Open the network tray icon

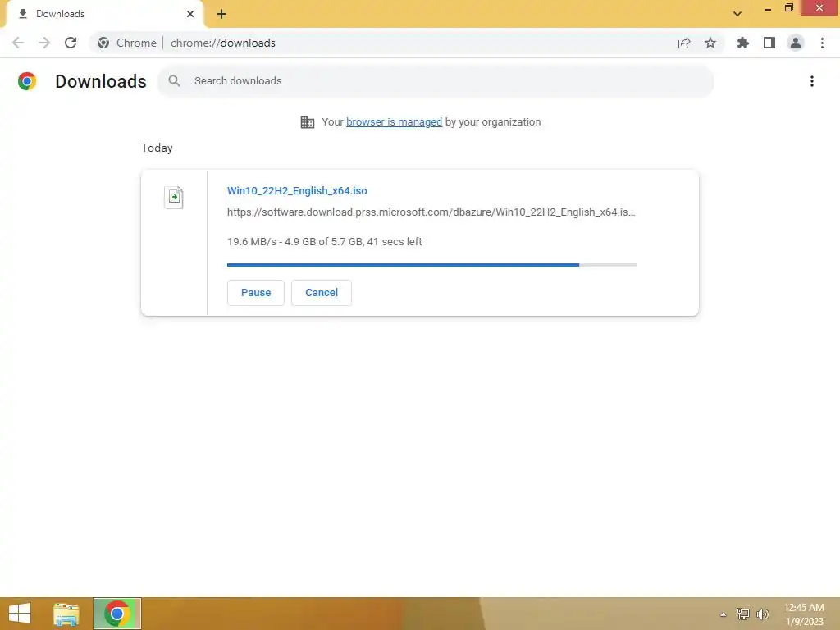(742, 614)
